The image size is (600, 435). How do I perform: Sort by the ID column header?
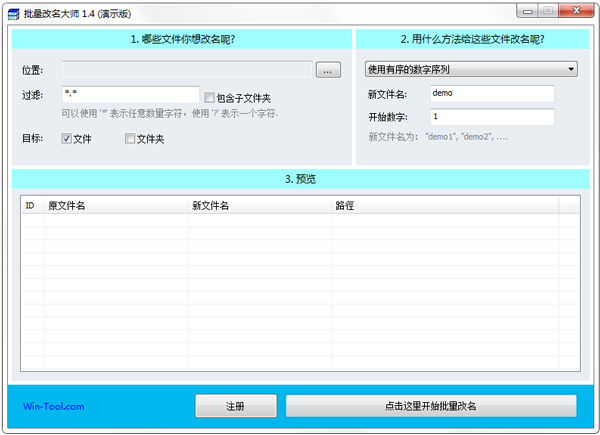[31, 205]
